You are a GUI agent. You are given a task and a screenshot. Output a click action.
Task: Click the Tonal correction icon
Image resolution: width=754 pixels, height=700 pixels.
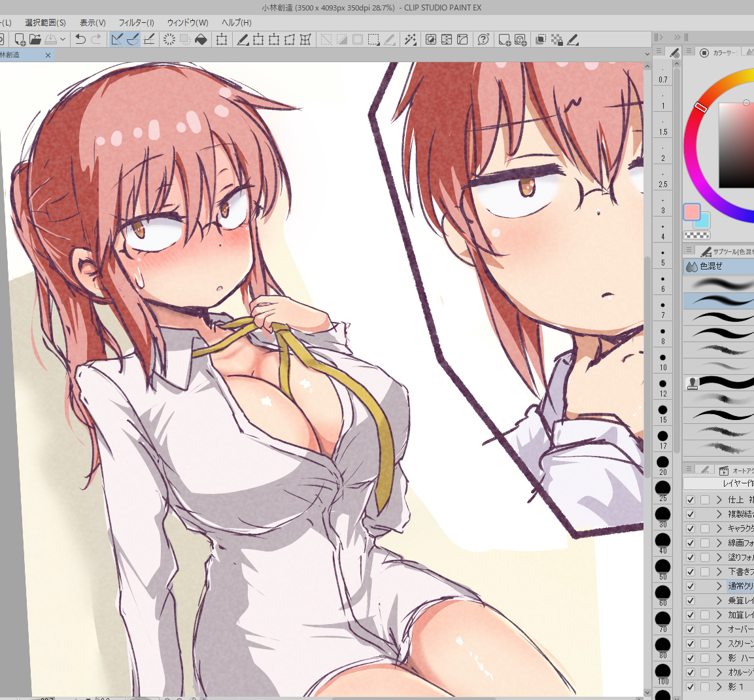[x=431, y=39]
